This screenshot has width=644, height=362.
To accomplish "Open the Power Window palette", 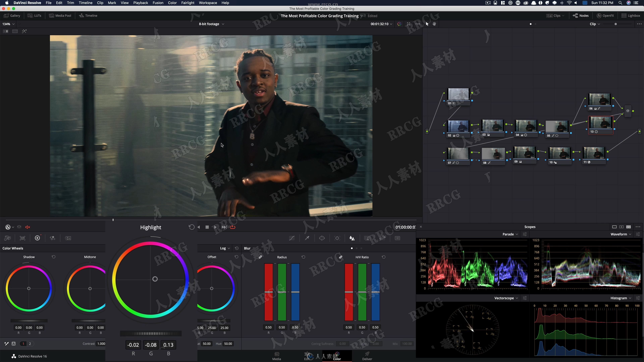I will click(x=322, y=238).
